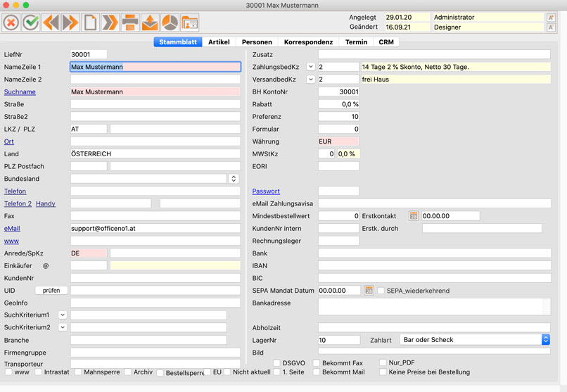Click into the NameZeile 1 field
Image resolution: width=567 pixels, height=392 pixels.
155,67
